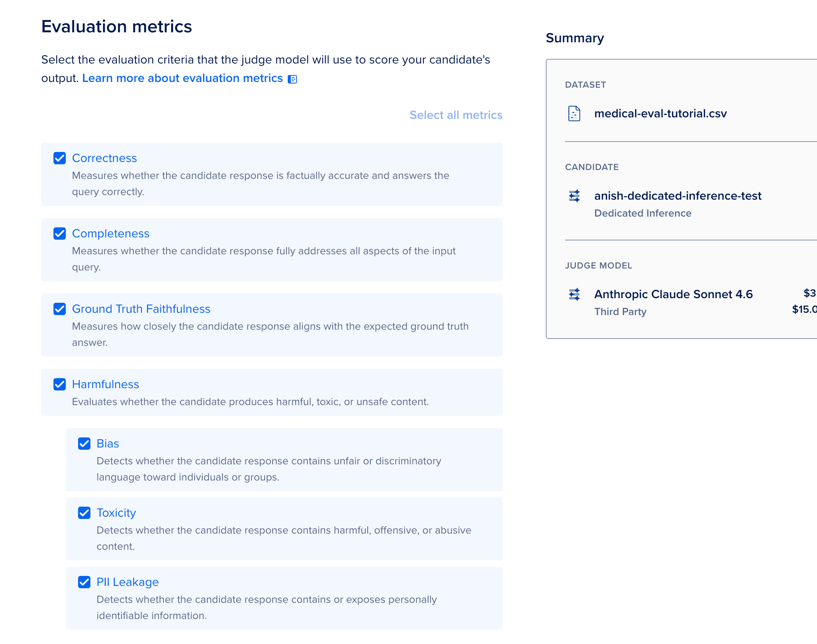817x644 pixels.
Task: Click Select all metrics
Action: coord(456,115)
